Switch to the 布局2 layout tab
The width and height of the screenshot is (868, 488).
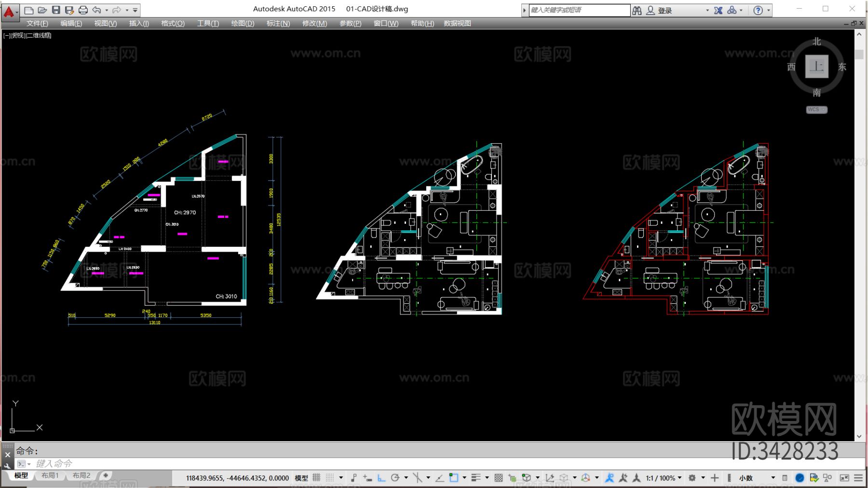tap(81, 475)
